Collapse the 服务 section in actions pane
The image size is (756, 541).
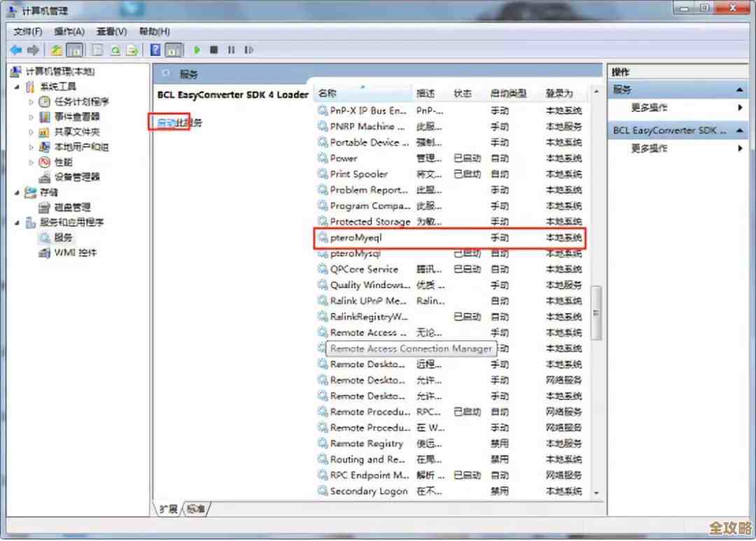[x=739, y=90]
